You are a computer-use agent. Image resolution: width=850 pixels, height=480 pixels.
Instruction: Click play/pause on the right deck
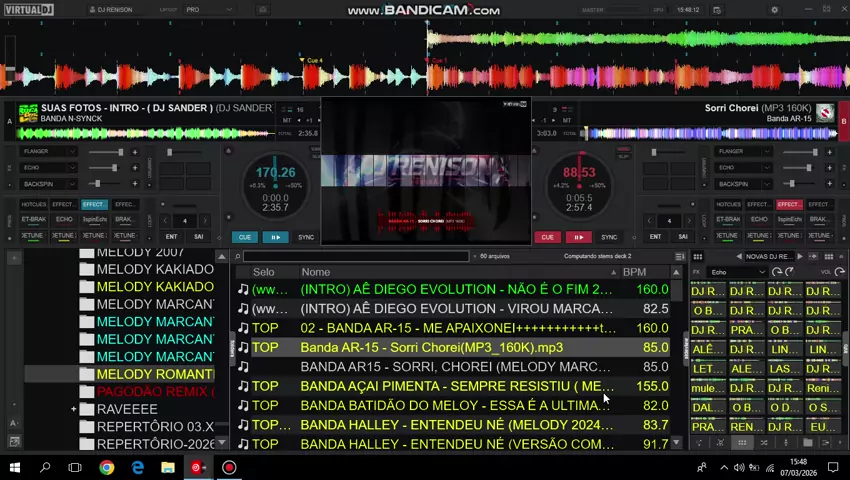pos(578,237)
